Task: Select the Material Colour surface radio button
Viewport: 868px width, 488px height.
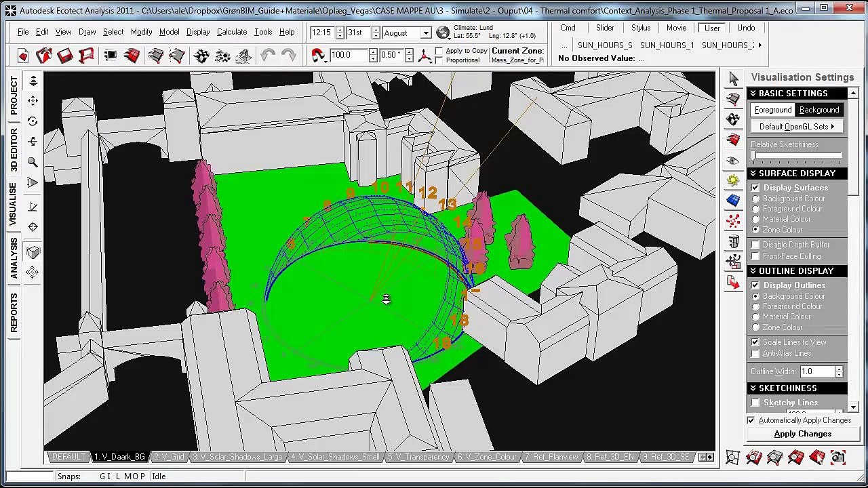Action: 755,220
